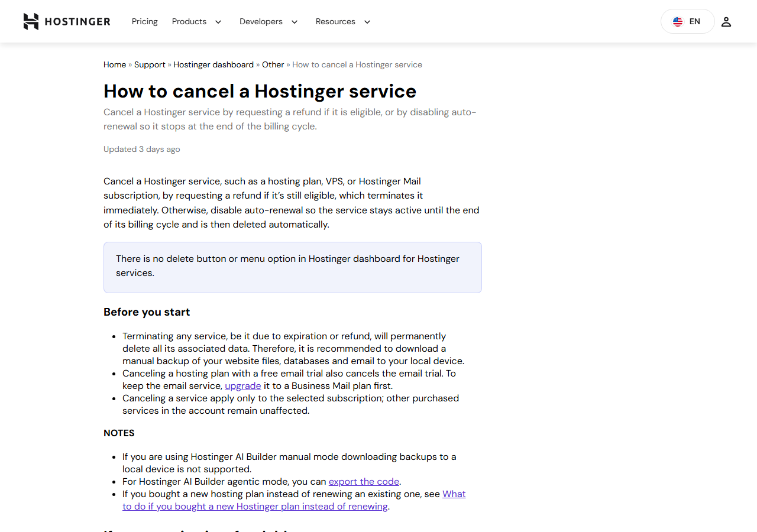Open Hostinger dashboard breadcrumb
Screen dimensions: 757x532
[213, 64]
